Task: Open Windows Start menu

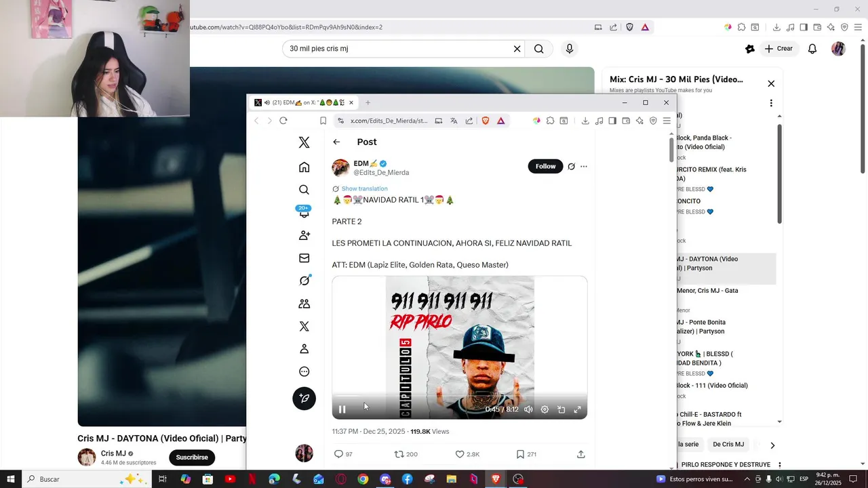Action: tap(11, 479)
